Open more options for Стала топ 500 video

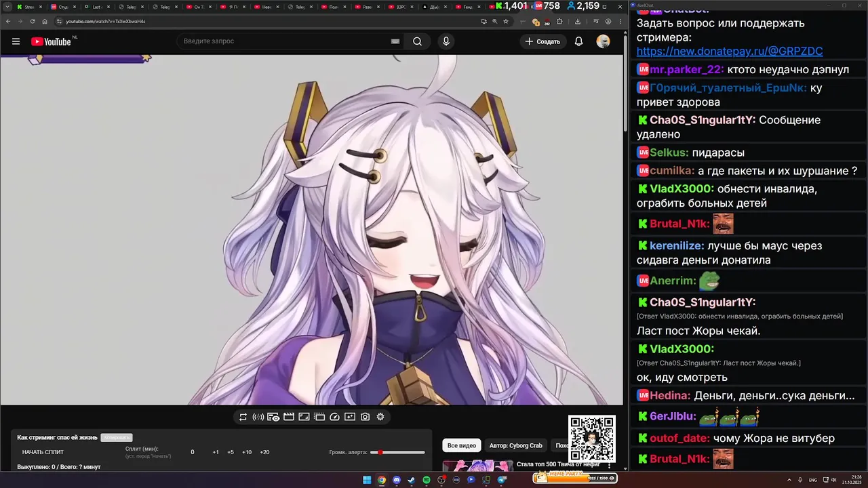(609, 466)
